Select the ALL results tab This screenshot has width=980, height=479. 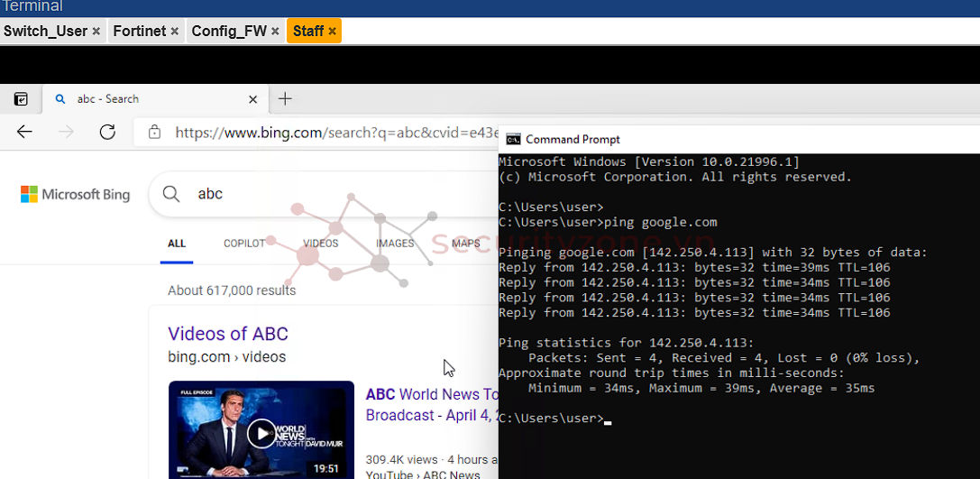[x=176, y=244]
